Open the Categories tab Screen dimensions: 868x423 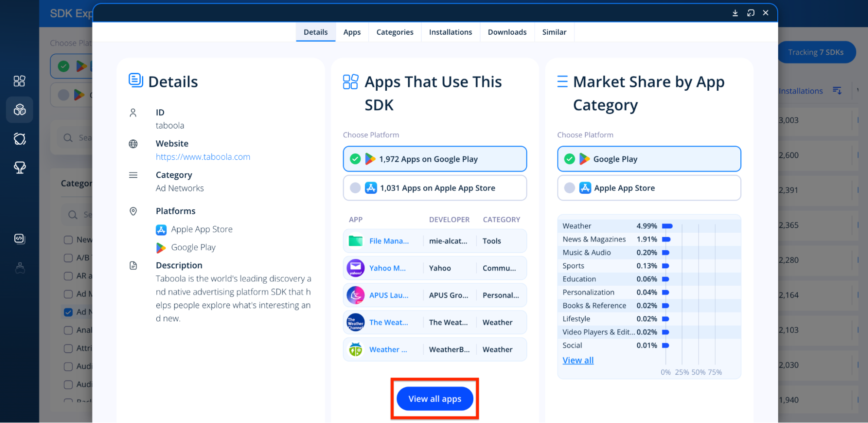[395, 32]
